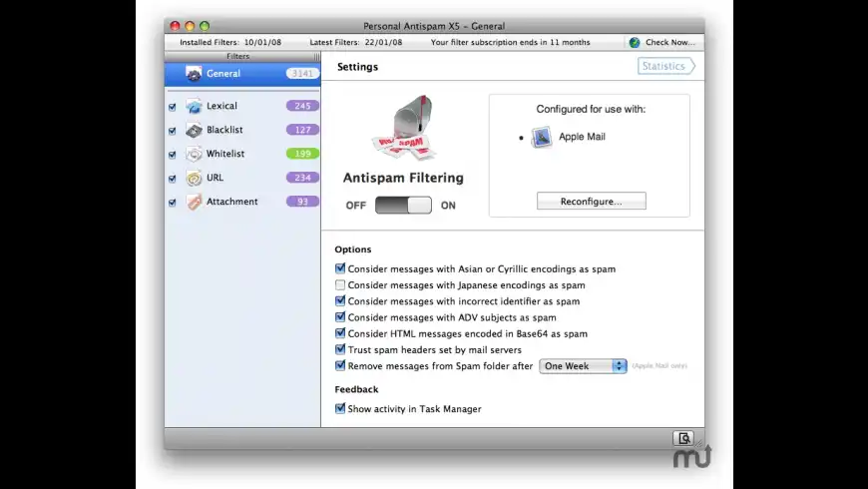Click the 234 badge next to URL
This screenshot has width=868, height=489.
[x=302, y=178]
